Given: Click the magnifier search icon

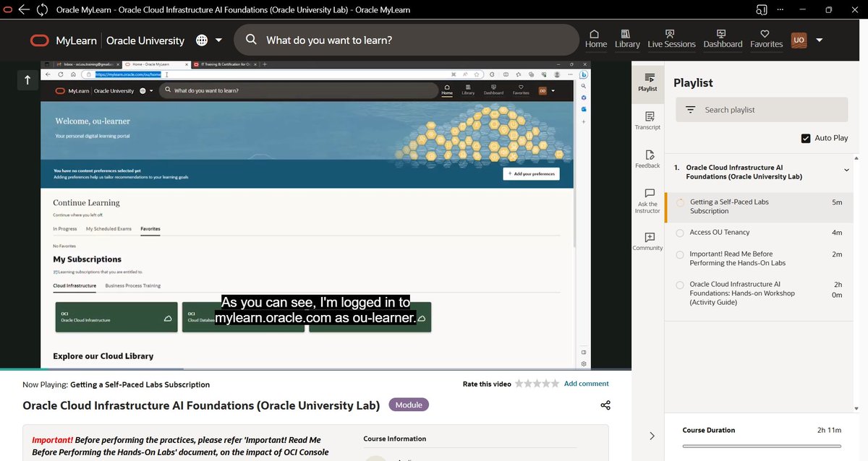Looking at the screenshot, I should pos(251,40).
